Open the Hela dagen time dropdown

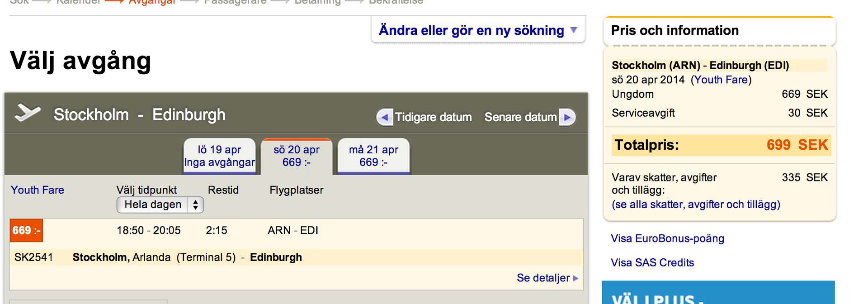(x=160, y=204)
